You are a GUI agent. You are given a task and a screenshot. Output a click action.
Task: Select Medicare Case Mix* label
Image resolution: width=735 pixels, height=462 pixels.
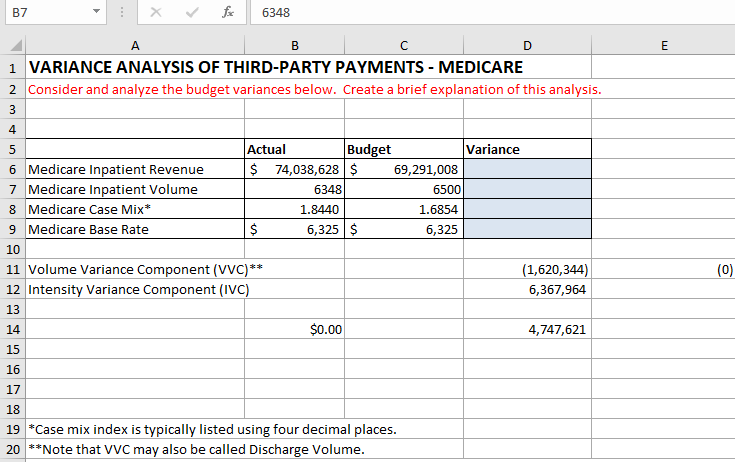135,209
